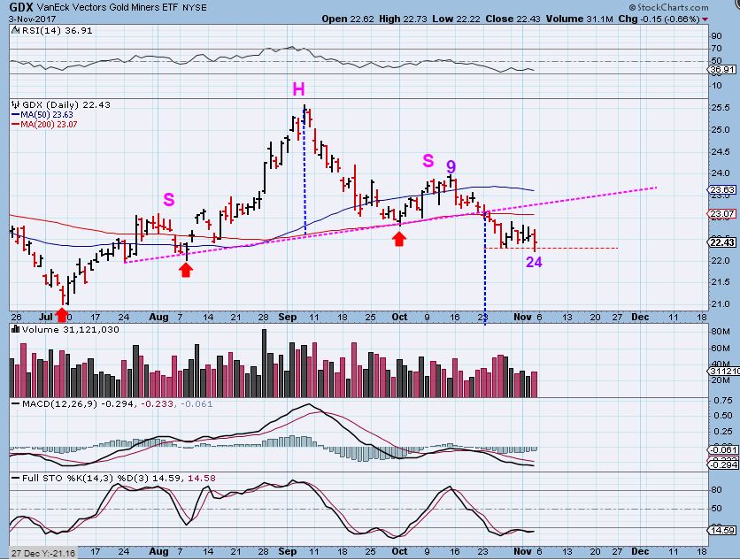Screen dimensions: 740x560
Task: Click the purple 24 day-count label
Action: pos(534,263)
